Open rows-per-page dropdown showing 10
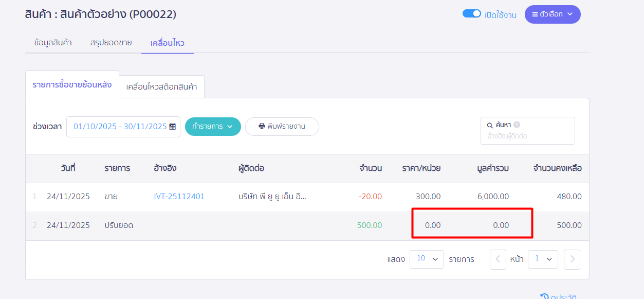This screenshot has height=299, width=644. (427, 259)
